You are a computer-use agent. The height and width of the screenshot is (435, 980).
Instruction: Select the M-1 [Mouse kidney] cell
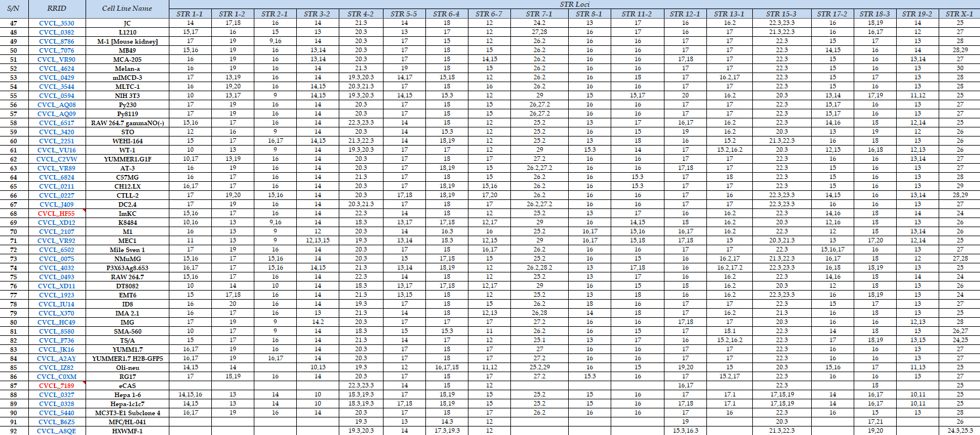127,41
